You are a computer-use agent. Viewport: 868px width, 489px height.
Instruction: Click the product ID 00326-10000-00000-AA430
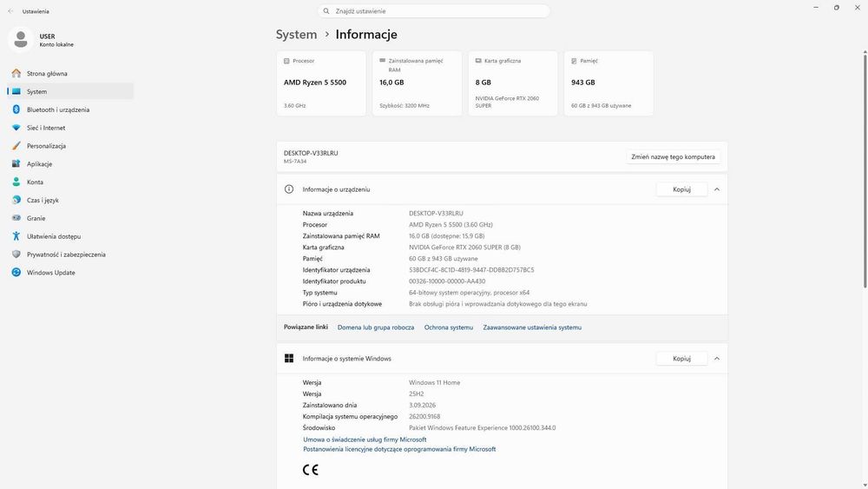447,281
